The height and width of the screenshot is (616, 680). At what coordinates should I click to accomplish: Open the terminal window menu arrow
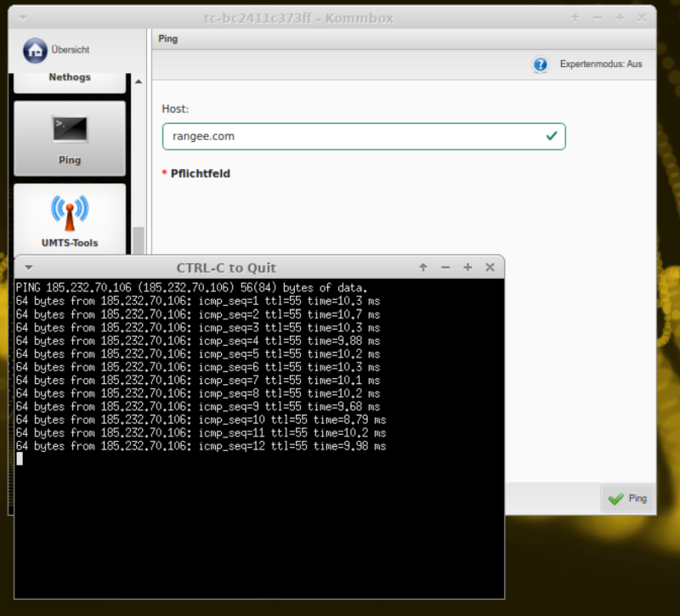pos(28,268)
